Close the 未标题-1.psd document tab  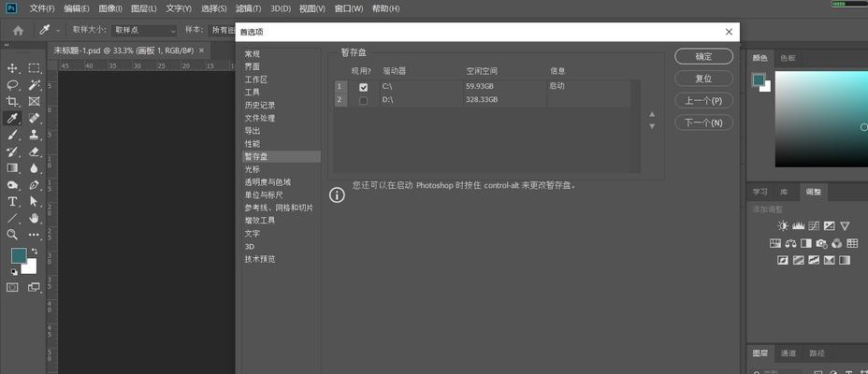coord(201,50)
